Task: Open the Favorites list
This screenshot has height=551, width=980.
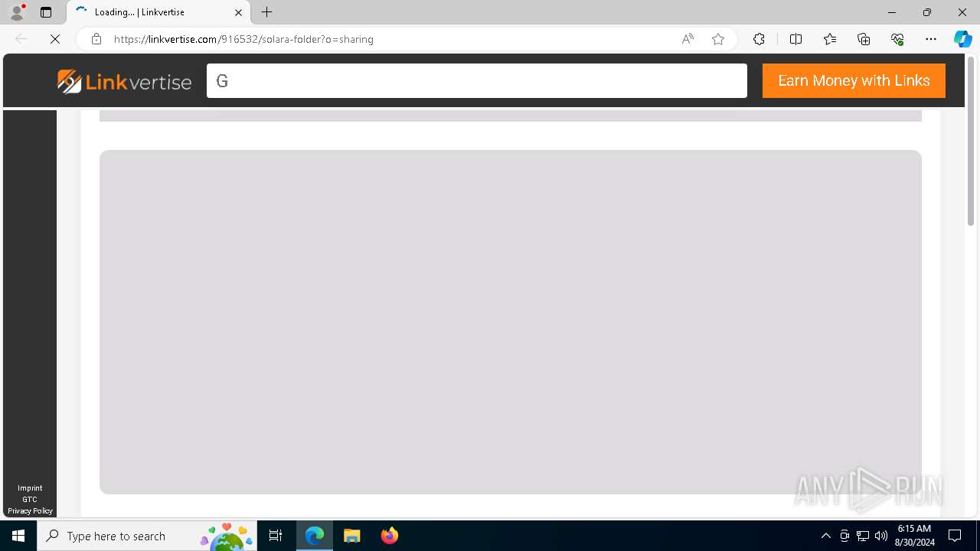Action: (x=830, y=39)
